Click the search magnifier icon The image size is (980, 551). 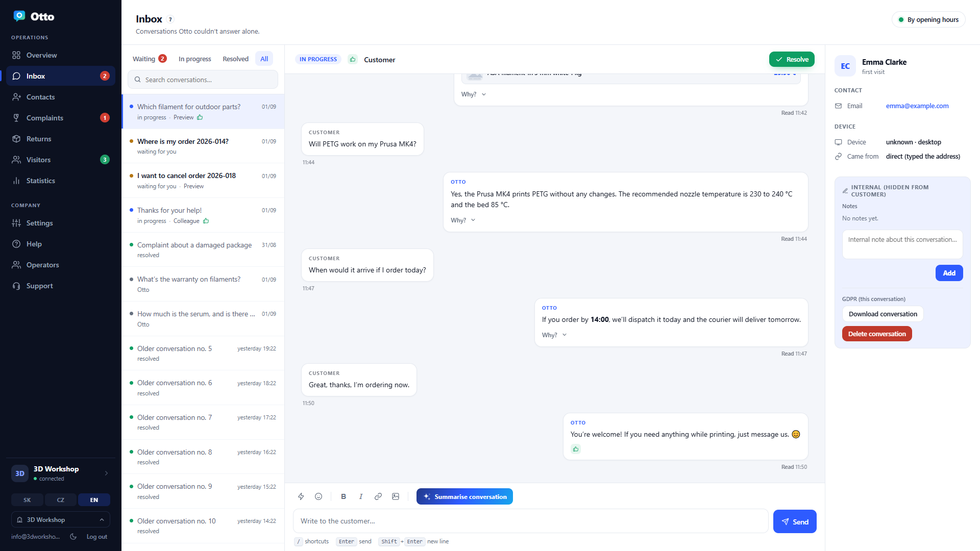coord(138,80)
